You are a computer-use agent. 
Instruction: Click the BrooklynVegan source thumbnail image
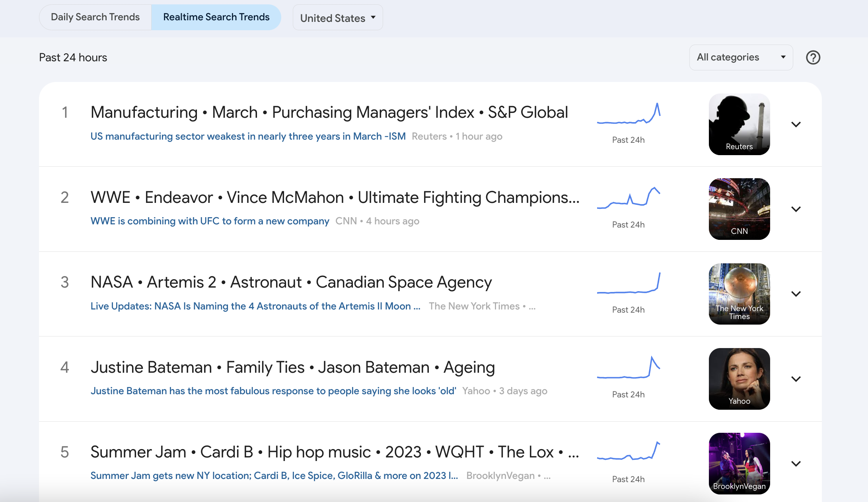pos(739,464)
